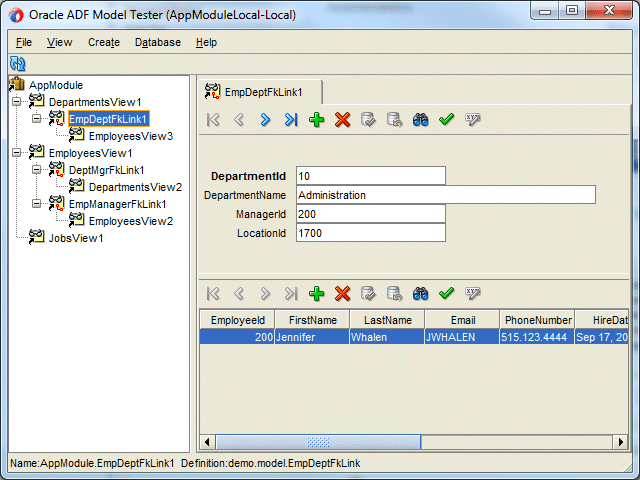Screen dimensions: 640x480
Task: Open the Help menu
Action: pyautogui.click(x=206, y=42)
